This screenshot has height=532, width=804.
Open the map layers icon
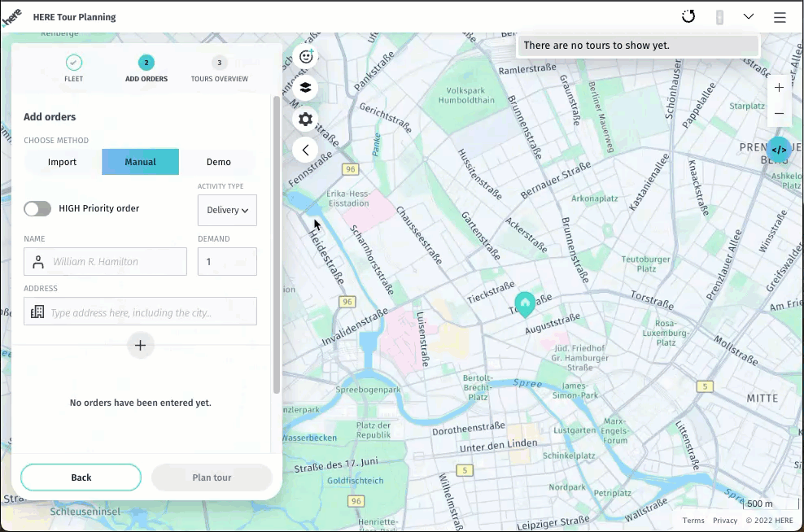click(306, 88)
